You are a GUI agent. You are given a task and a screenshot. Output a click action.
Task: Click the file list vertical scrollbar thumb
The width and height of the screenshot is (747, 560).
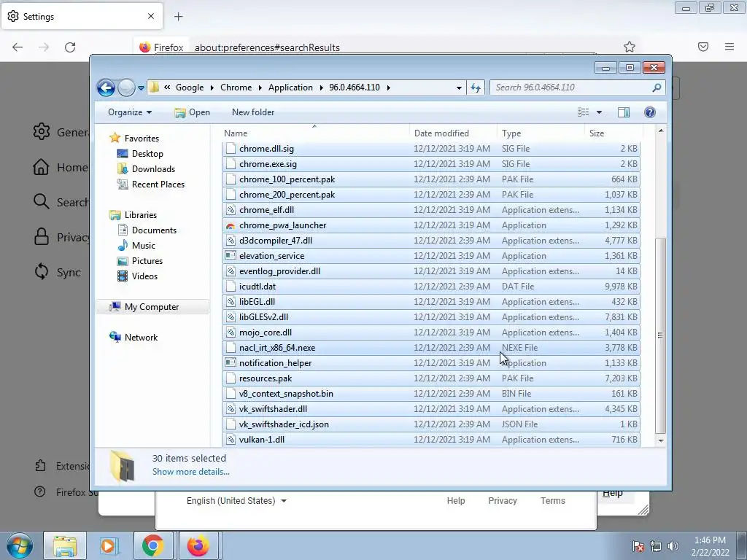coord(660,335)
